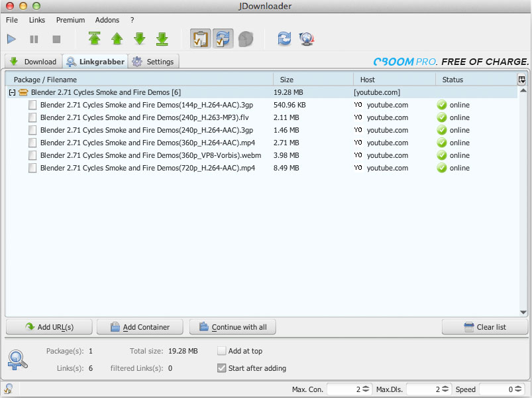Click the blue reconnect arrows icon
The height and width of the screenshot is (398, 532).
[284, 38]
